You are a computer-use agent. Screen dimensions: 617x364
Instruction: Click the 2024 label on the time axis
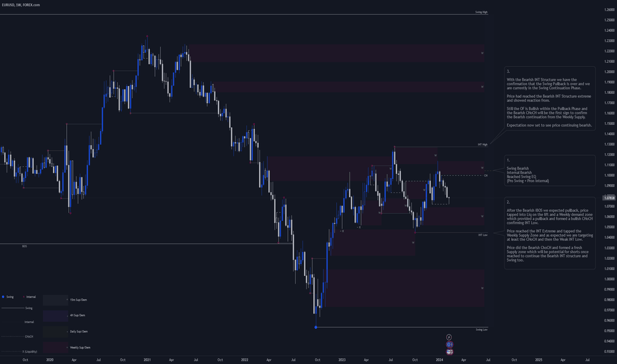point(440,359)
